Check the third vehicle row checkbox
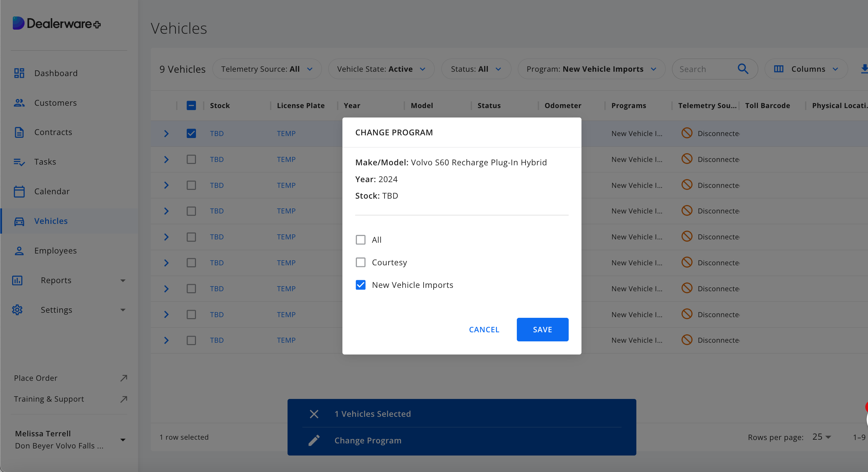The height and width of the screenshot is (472, 868). point(191,185)
